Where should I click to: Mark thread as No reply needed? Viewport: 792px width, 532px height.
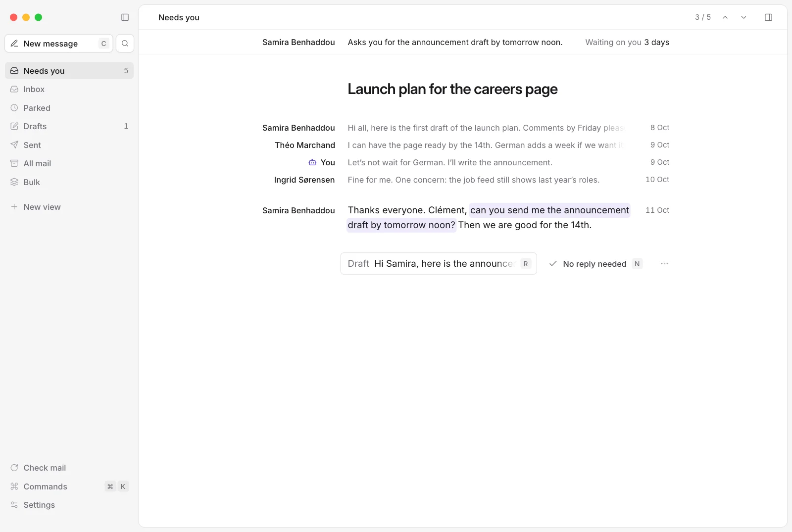click(595, 264)
